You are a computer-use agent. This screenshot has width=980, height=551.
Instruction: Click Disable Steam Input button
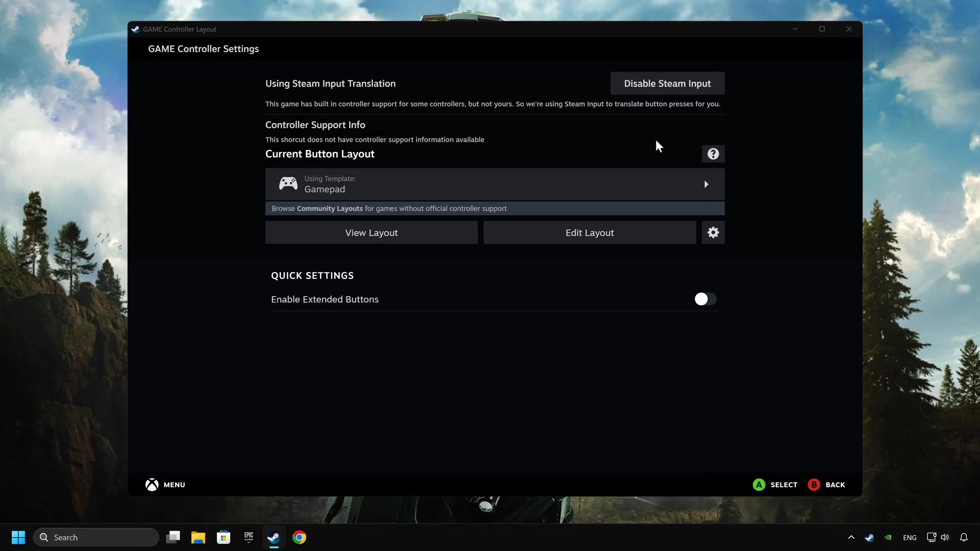coord(667,83)
